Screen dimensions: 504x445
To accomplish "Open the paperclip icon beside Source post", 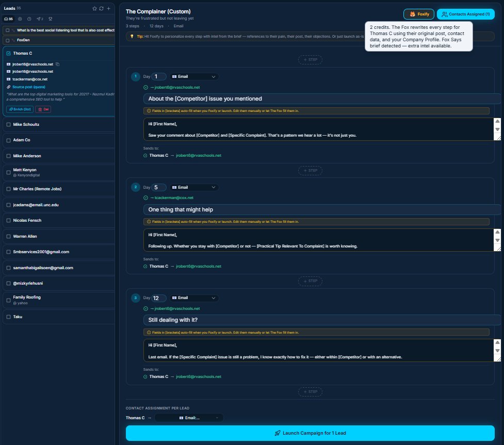I will tap(8, 87).
